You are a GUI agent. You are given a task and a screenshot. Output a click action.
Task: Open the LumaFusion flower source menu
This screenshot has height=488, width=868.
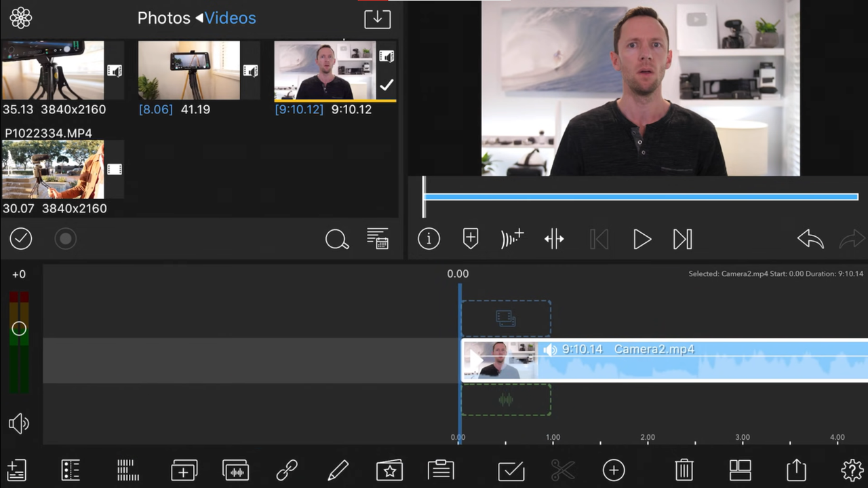pyautogui.click(x=21, y=18)
